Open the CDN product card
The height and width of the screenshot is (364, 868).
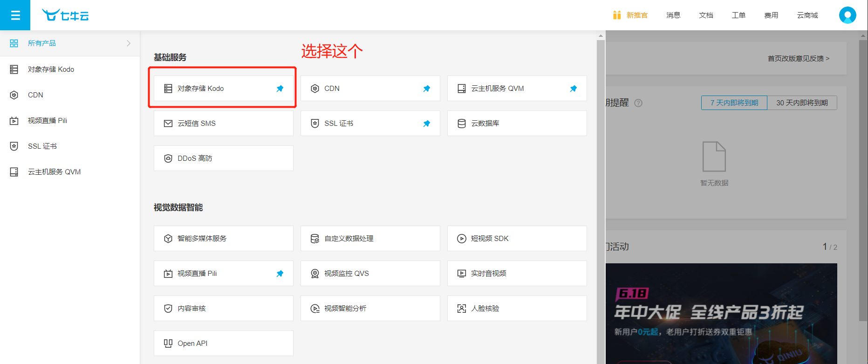(x=370, y=89)
